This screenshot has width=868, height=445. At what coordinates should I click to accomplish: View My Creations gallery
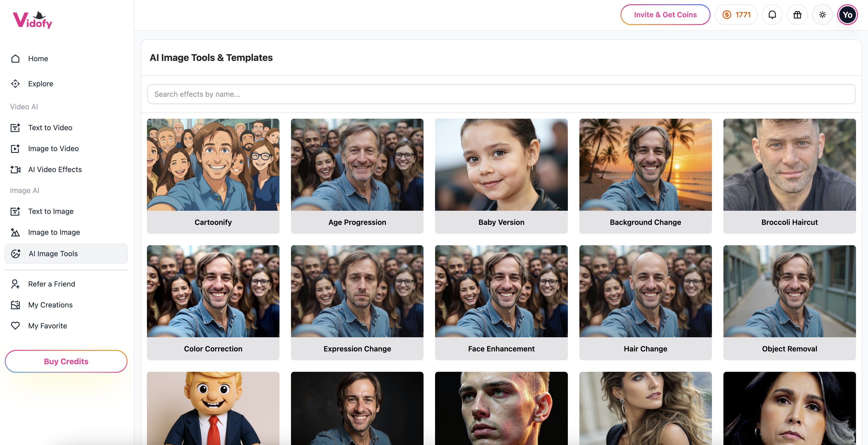coord(50,305)
